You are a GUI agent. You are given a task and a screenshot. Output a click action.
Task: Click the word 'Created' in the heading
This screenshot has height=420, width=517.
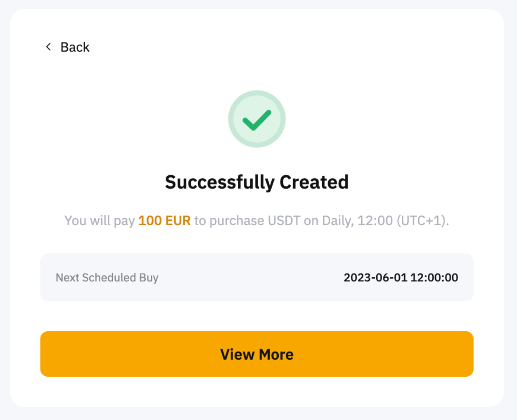coord(314,182)
